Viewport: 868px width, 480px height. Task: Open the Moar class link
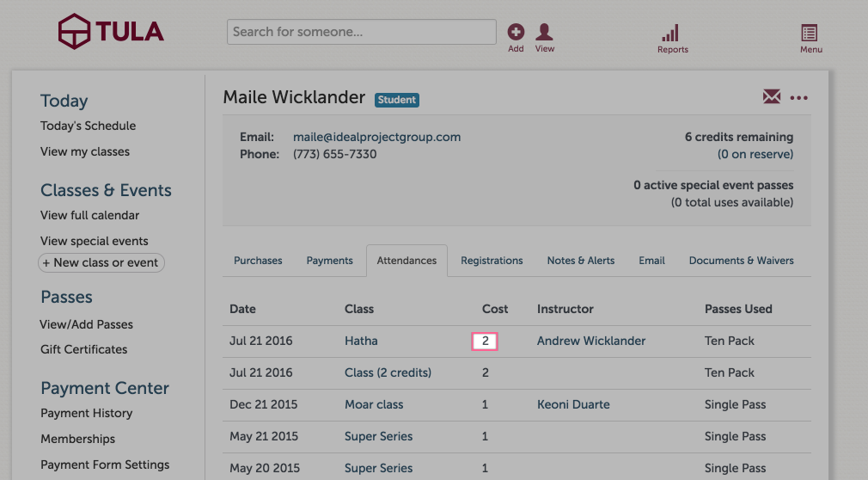pos(374,404)
